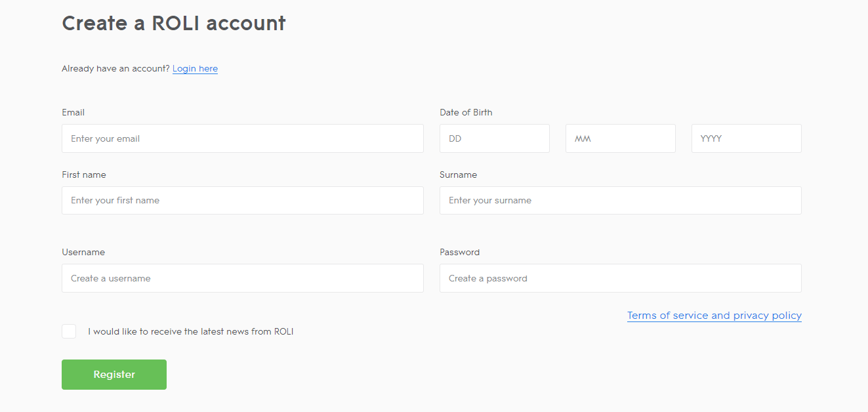Image resolution: width=868 pixels, height=412 pixels.
Task: Click the 'Surname' label text
Action: 459,175
